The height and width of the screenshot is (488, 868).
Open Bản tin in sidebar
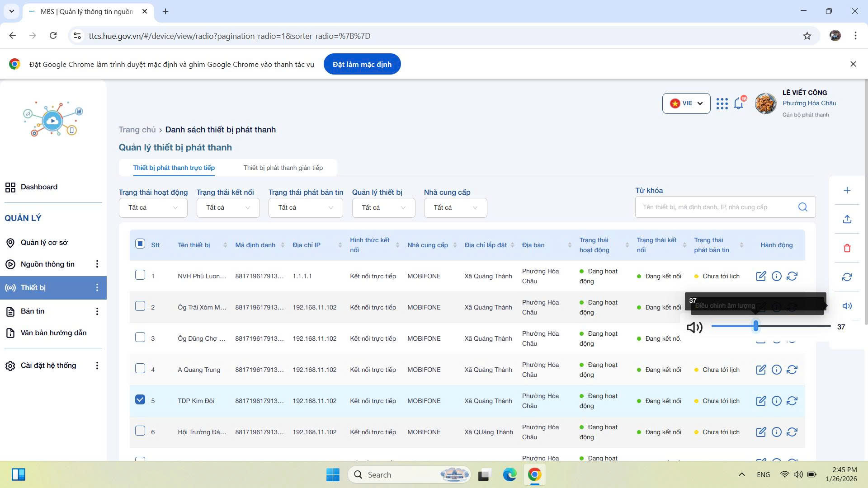click(33, 311)
